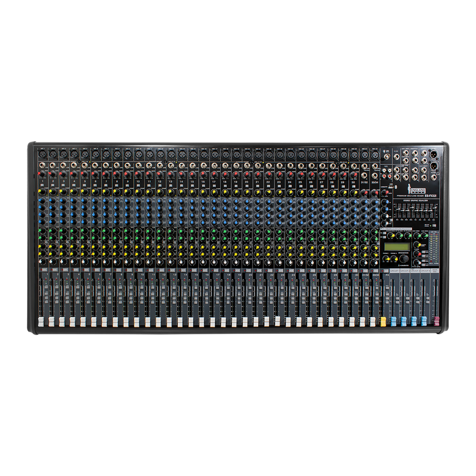The height and width of the screenshot is (476, 476).
Task: Click the Main Mix label strip
Action: tap(435, 270)
